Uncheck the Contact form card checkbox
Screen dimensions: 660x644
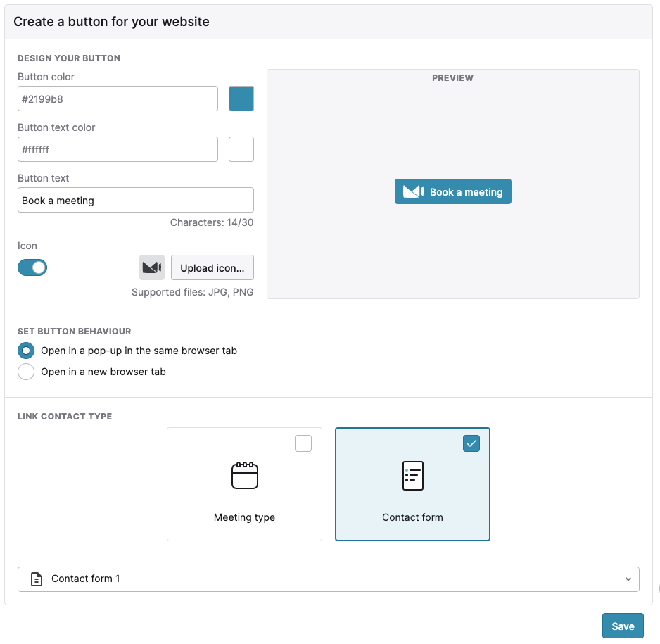pyautogui.click(x=471, y=443)
